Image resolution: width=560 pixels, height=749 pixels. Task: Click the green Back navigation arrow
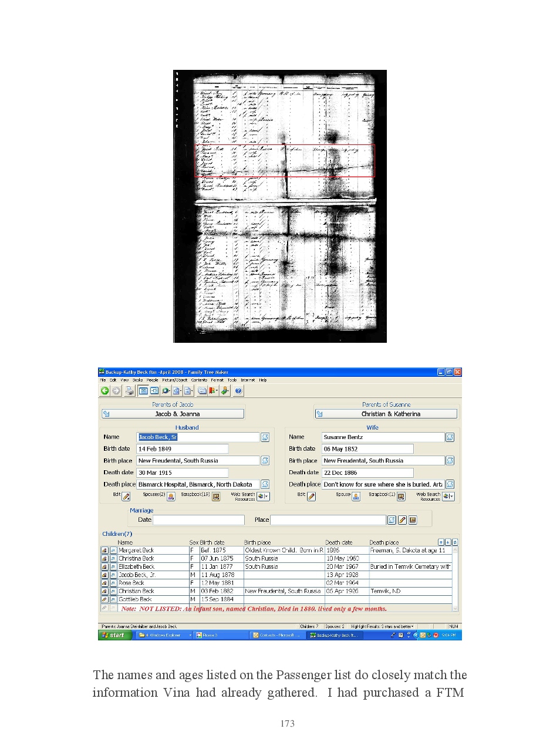104,391
